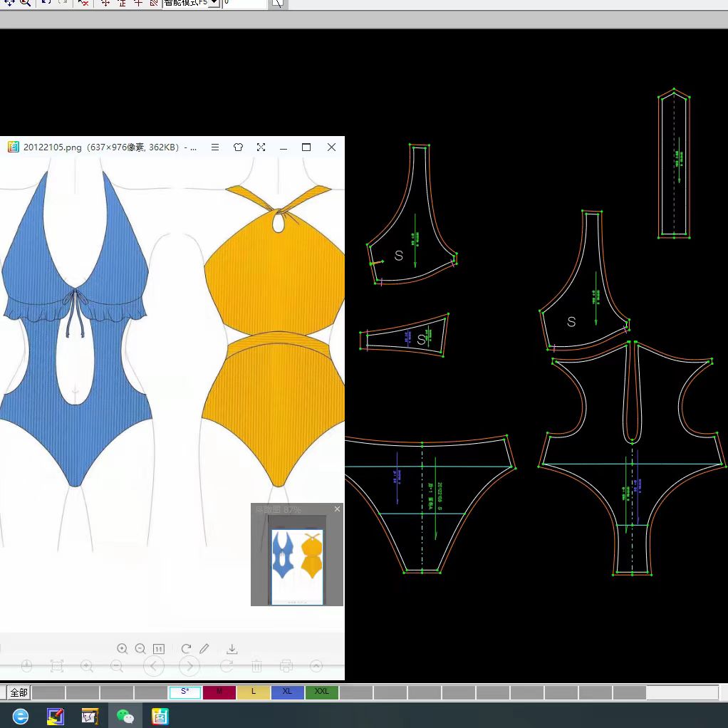
Task: Click the next image arrow in viewer
Action: point(189,666)
